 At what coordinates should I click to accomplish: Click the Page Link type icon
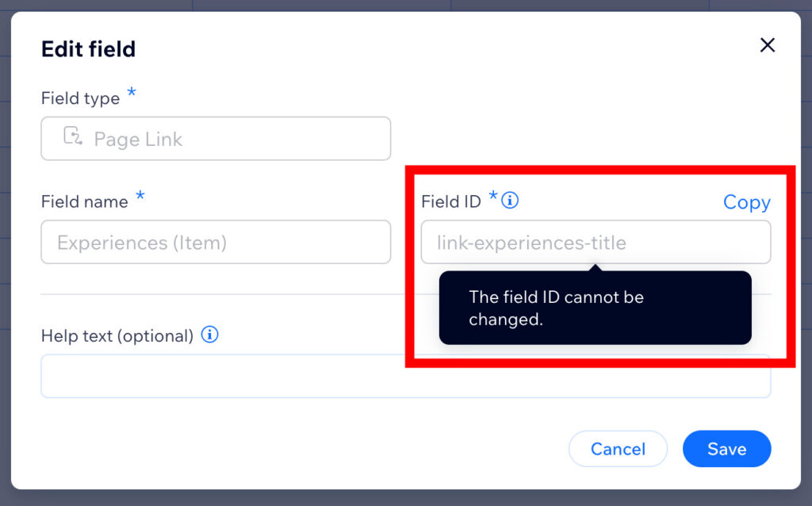[x=72, y=136]
